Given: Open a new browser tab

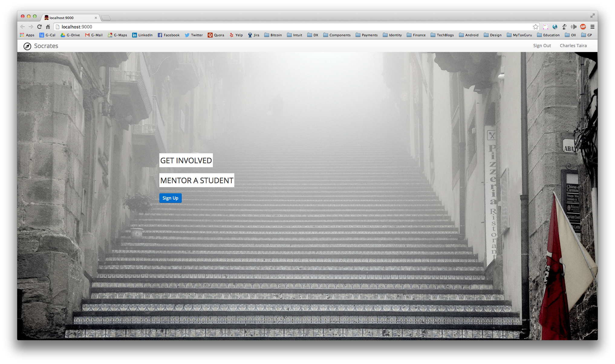Looking at the screenshot, I should (106, 18).
